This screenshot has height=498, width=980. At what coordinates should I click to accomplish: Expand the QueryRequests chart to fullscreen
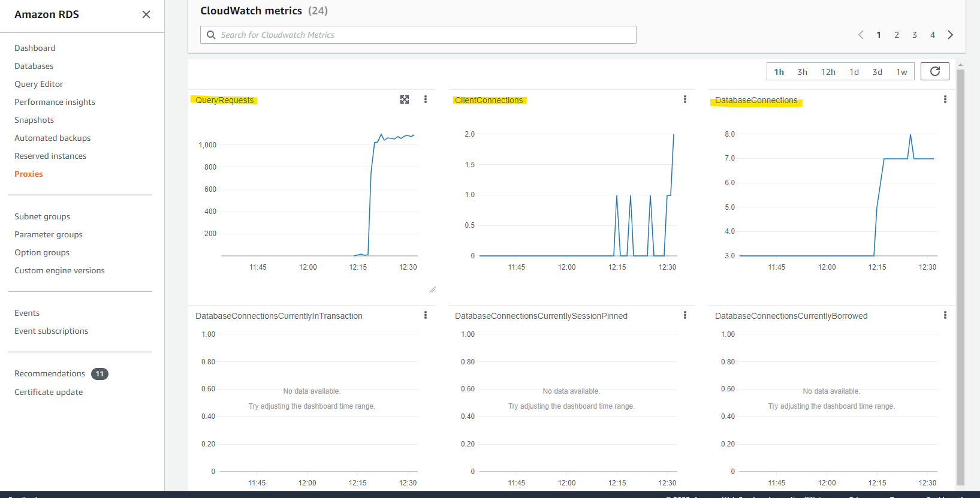pos(405,99)
